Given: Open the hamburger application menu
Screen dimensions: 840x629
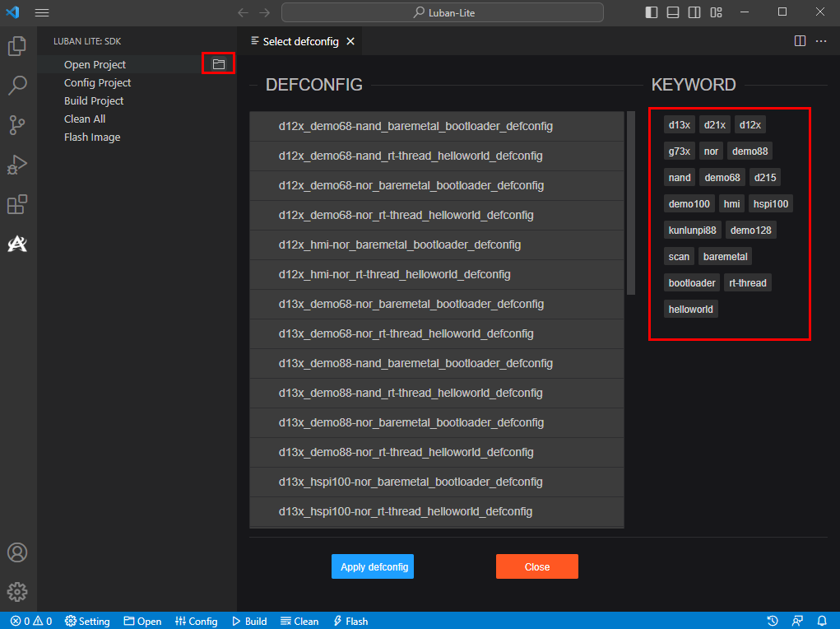Looking at the screenshot, I should 42,12.
